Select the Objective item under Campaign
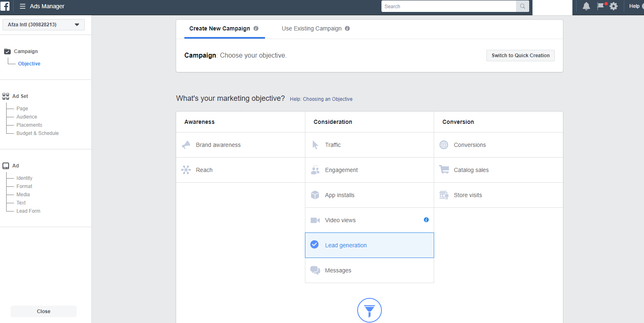Screen dimensions: 644x323 coord(29,64)
